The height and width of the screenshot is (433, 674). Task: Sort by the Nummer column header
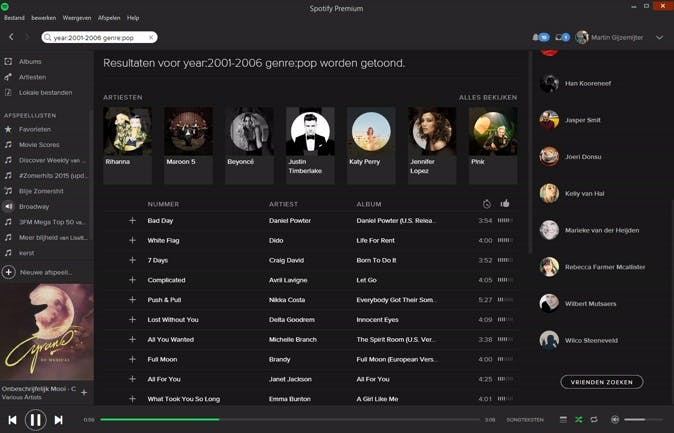point(163,204)
